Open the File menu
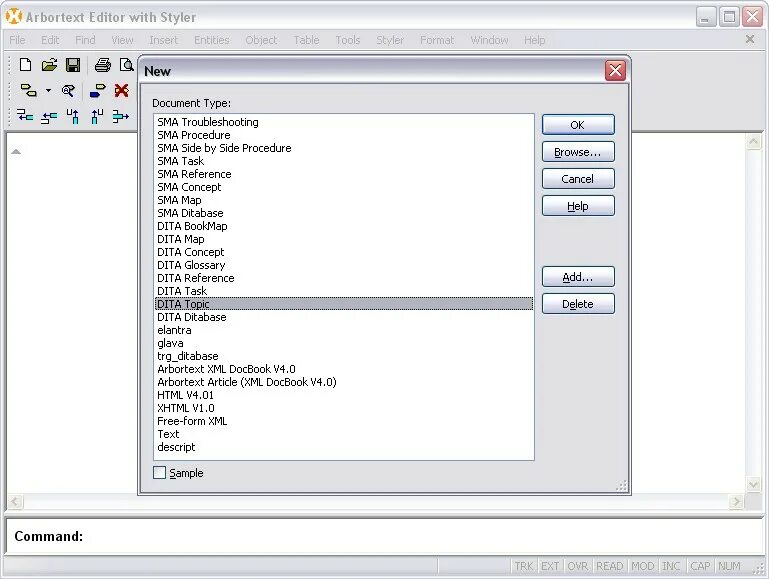 coord(17,40)
